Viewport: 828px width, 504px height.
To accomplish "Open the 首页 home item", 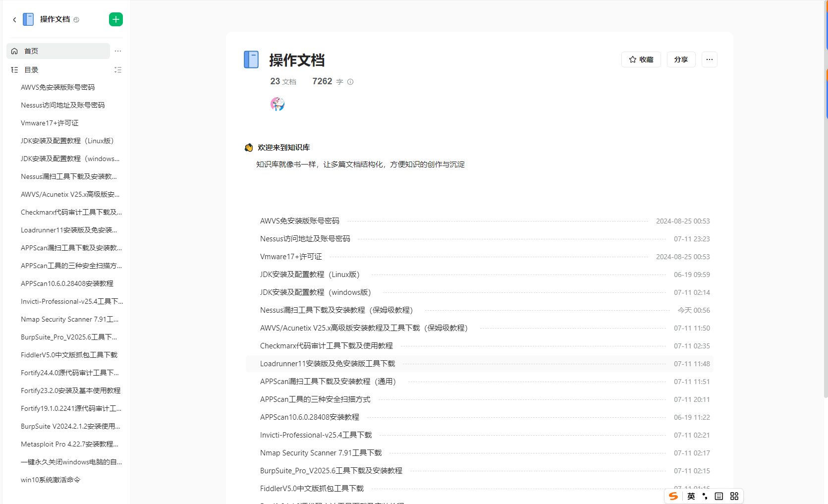I will click(x=58, y=51).
